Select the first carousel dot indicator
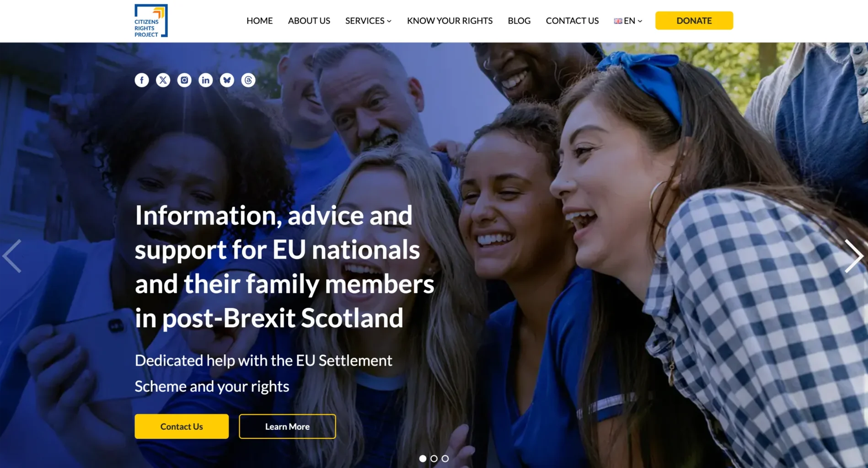Screen dimensions: 868x468 pyautogui.click(x=423, y=458)
